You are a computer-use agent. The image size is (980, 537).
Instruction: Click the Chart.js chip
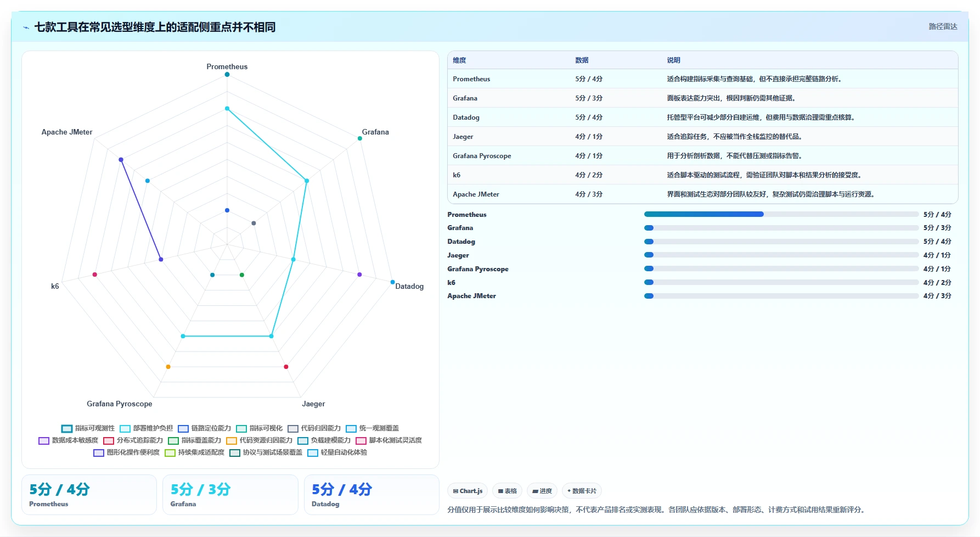coord(468,491)
